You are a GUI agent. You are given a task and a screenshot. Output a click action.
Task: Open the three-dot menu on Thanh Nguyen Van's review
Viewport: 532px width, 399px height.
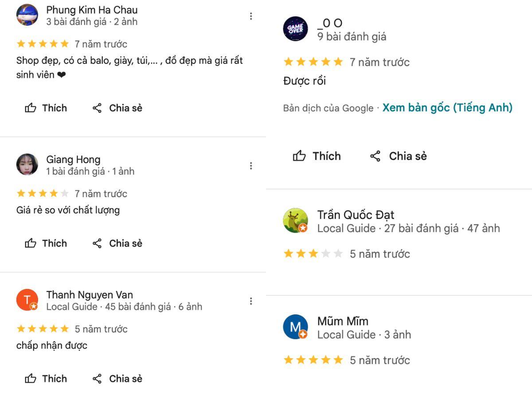click(x=251, y=301)
